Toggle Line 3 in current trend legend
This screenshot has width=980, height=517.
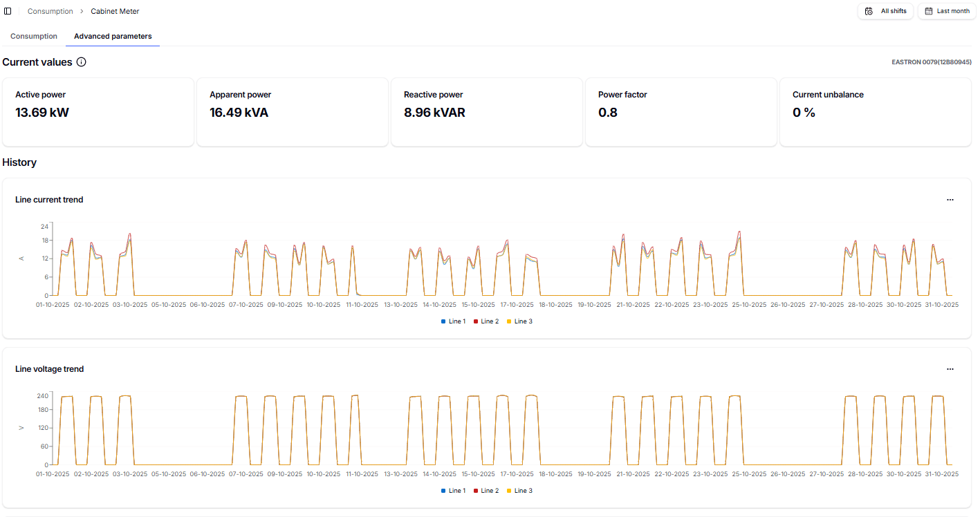pyautogui.click(x=519, y=321)
